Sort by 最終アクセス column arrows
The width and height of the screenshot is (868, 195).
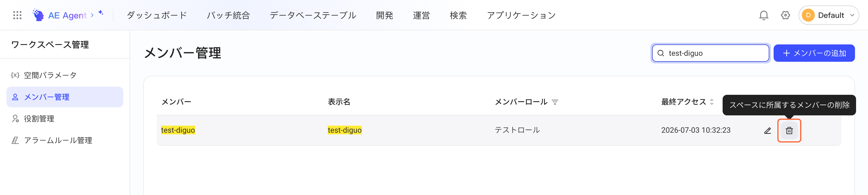712,102
